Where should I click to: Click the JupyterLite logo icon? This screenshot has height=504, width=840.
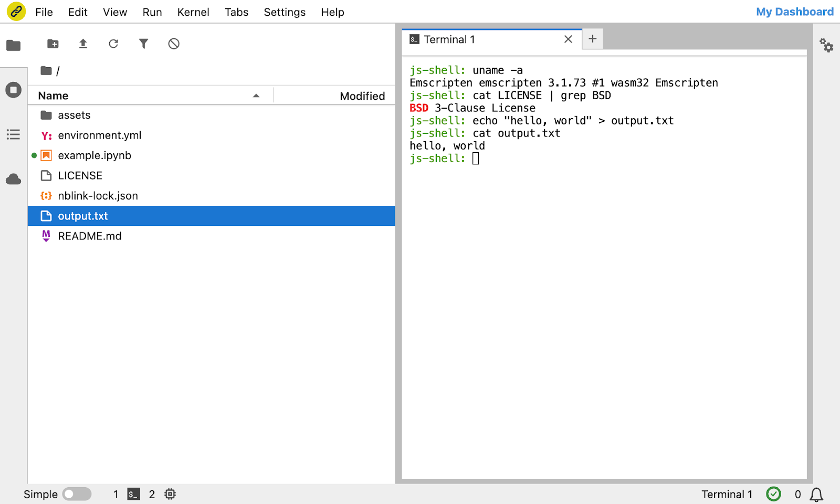[16, 11]
